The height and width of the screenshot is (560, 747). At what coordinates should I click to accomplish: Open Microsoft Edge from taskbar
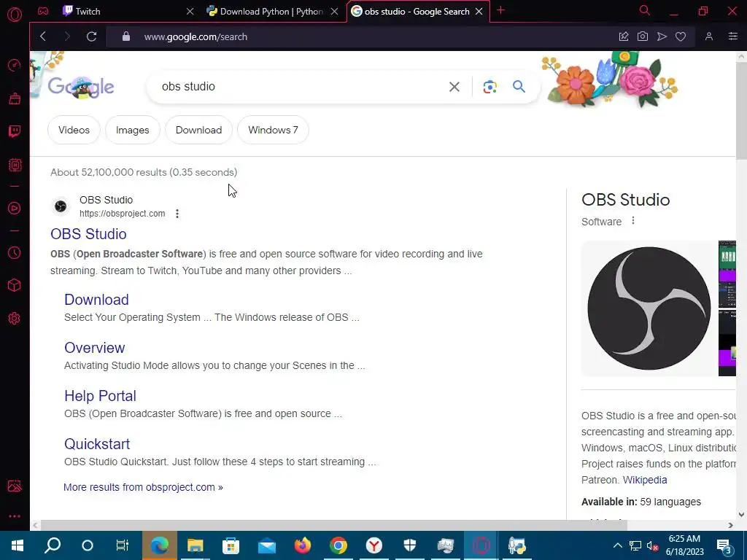160,545
